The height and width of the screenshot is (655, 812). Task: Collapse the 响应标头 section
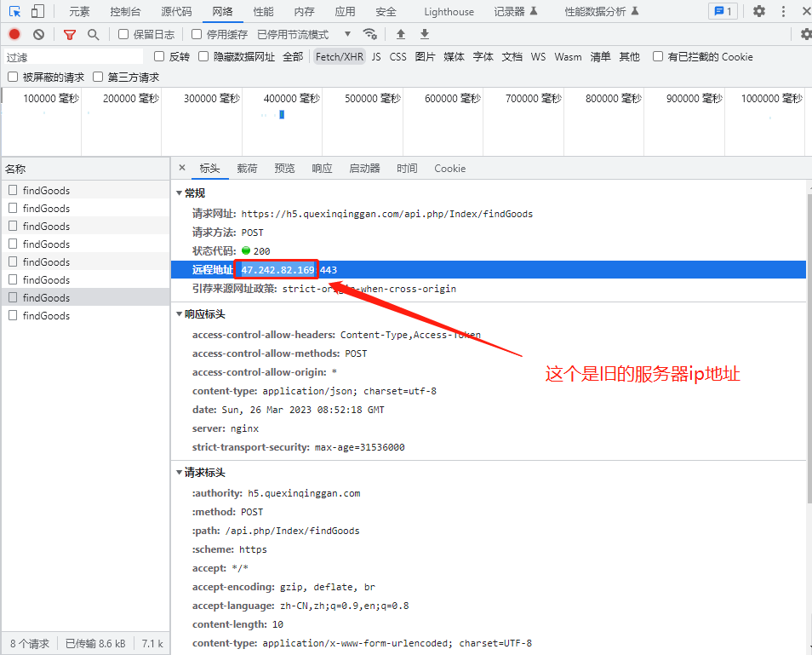pos(180,314)
